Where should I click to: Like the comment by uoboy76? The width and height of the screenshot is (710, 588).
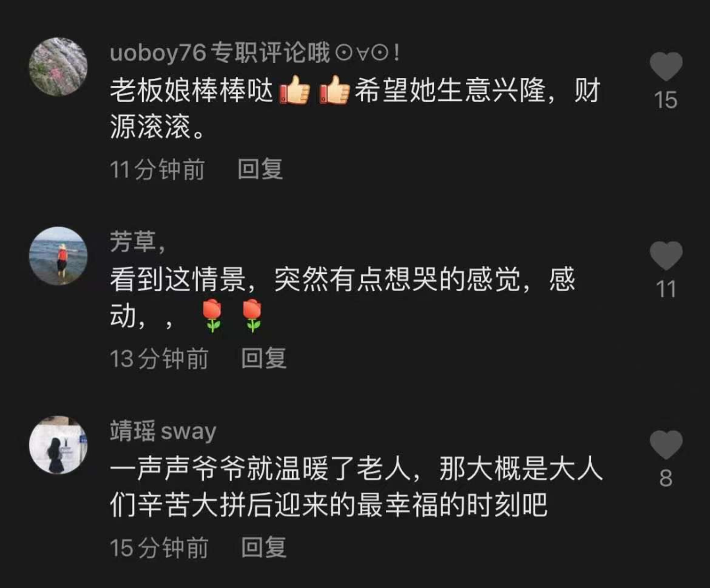point(666,66)
